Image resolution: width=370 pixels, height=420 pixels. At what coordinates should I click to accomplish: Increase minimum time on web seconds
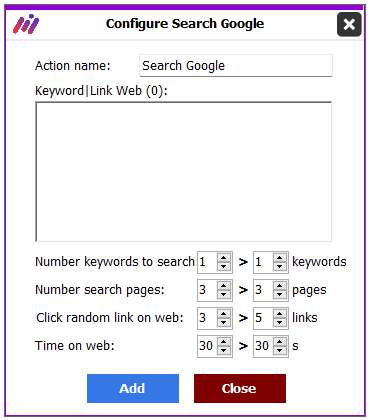(x=224, y=342)
